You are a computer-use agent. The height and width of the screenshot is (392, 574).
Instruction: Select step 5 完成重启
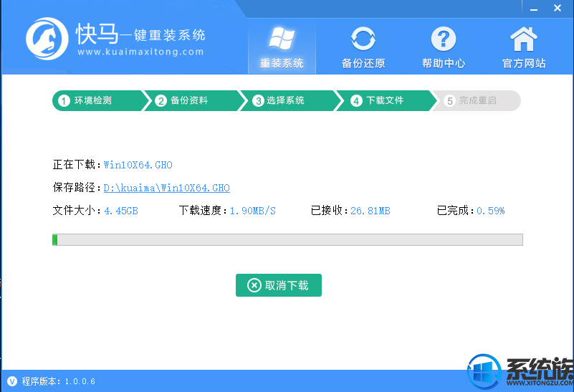click(477, 100)
